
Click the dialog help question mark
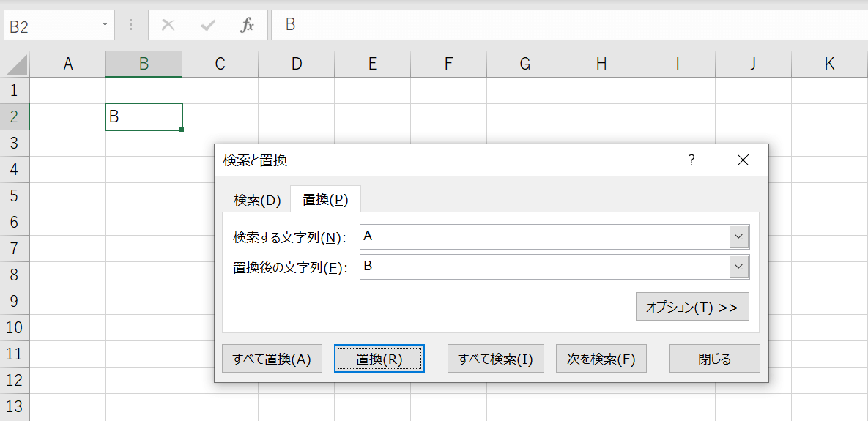pyautogui.click(x=691, y=161)
